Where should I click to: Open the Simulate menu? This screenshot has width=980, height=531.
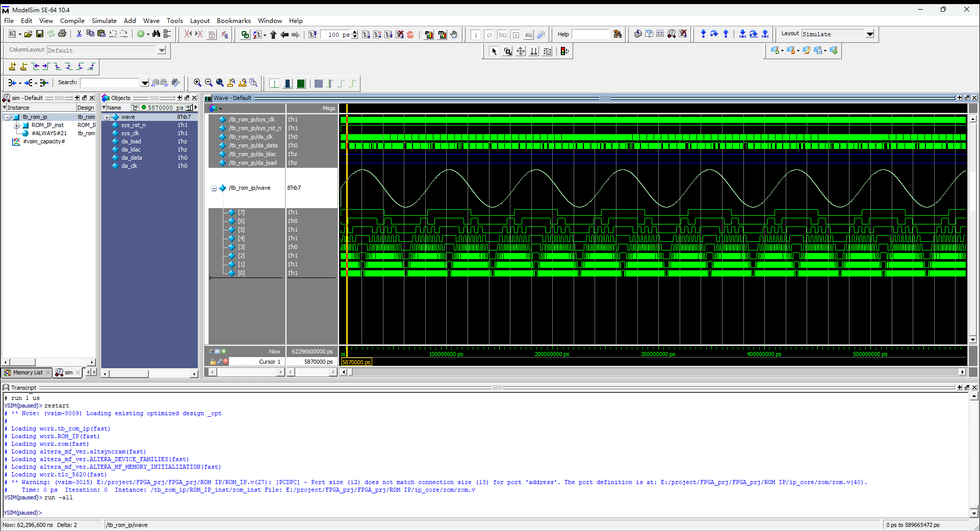coord(104,21)
